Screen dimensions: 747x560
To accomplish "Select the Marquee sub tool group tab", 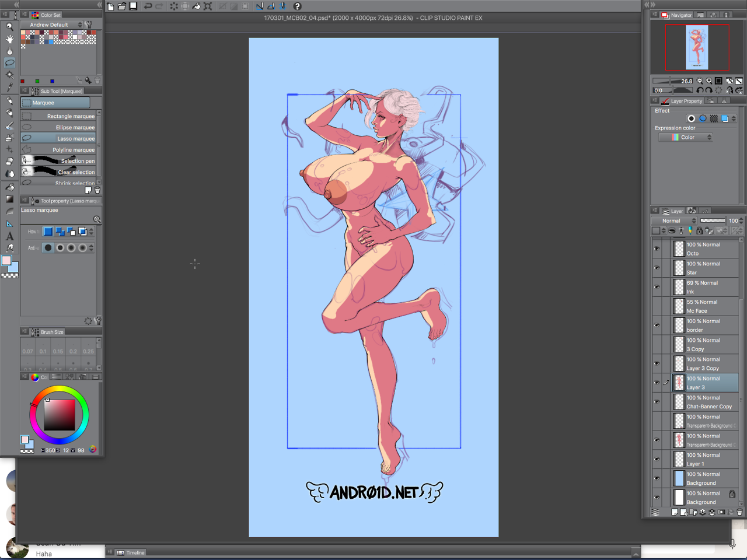I will (x=55, y=103).
